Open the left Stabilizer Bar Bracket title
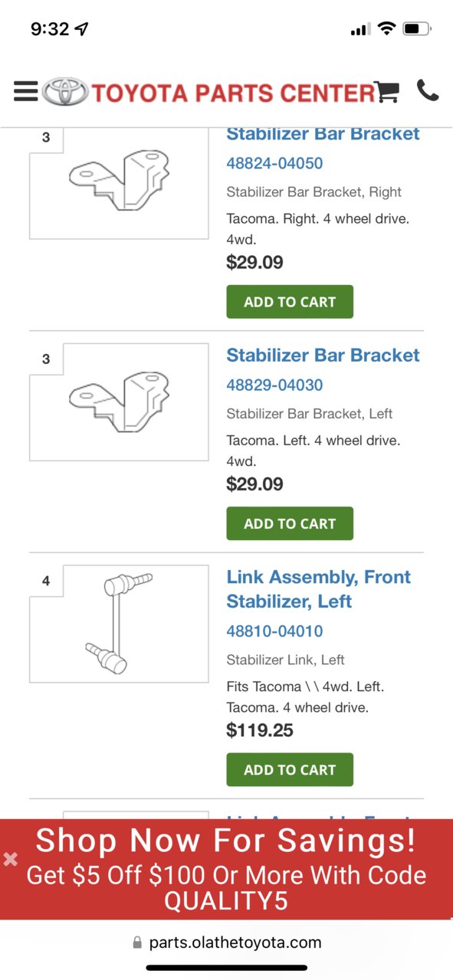Viewport: 453px width, 980px height. (x=323, y=356)
